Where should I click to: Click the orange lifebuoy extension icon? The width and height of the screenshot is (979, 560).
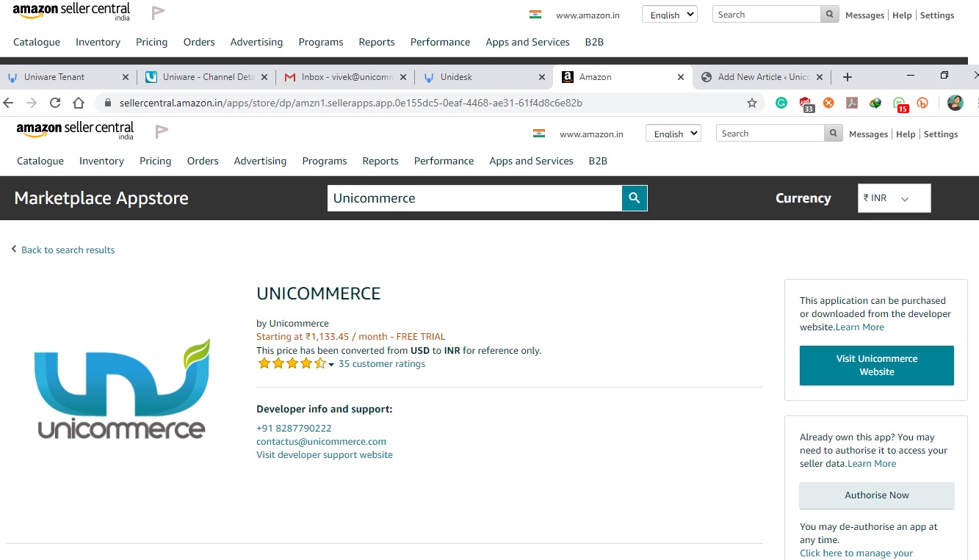pyautogui.click(x=828, y=103)
